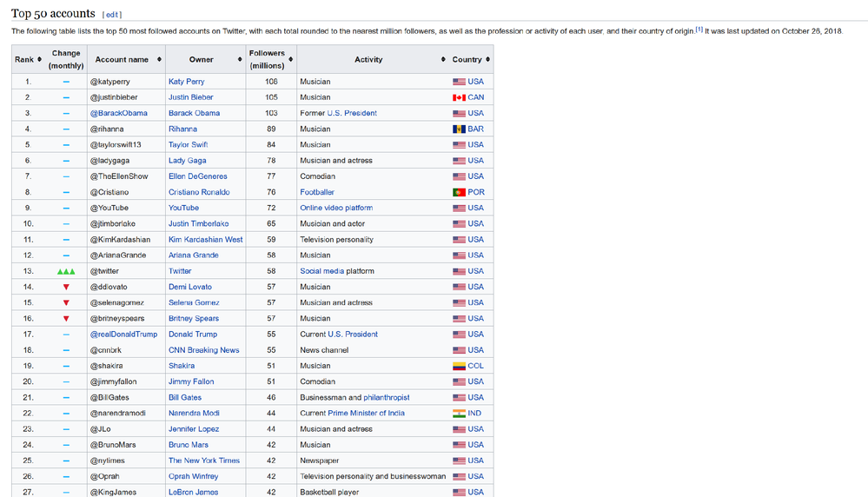Click the USA flag in Katy Perry row
Viewport: 868px width, 497px height.
(459, 82)
